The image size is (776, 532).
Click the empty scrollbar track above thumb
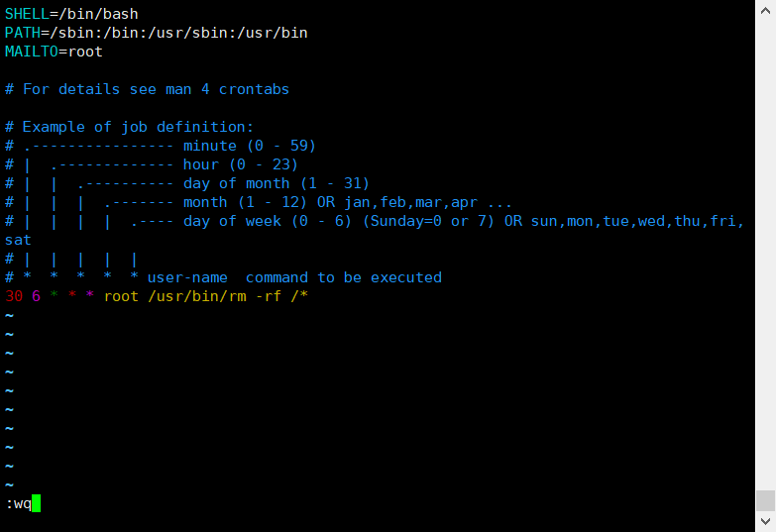pyautogui.click(x=765, y=255)
